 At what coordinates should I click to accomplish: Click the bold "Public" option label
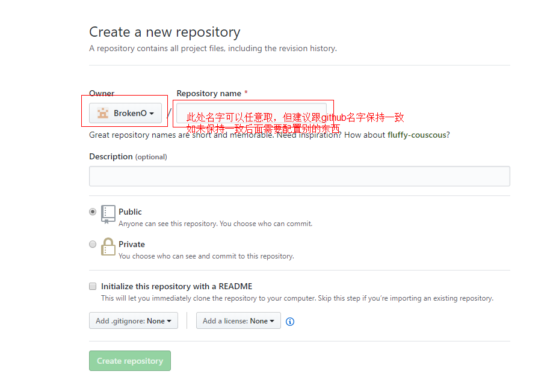tap(130, 212)
